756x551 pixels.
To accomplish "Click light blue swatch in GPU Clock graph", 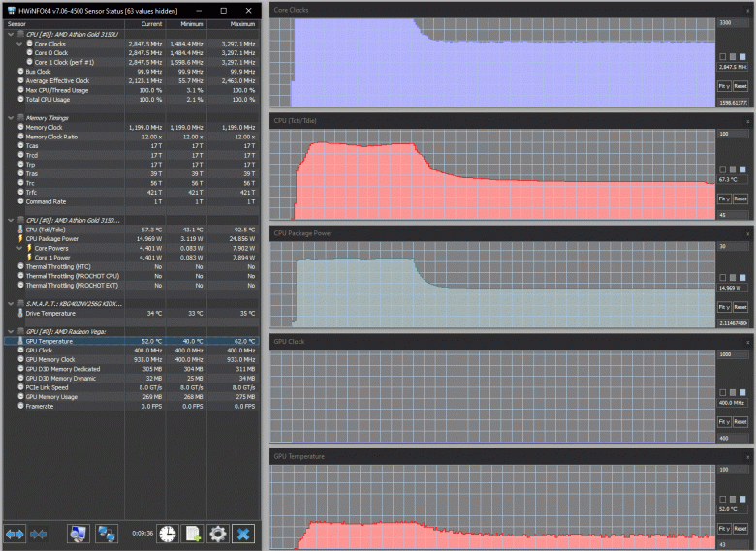I will pyautogui.click(x=742, y=392).
